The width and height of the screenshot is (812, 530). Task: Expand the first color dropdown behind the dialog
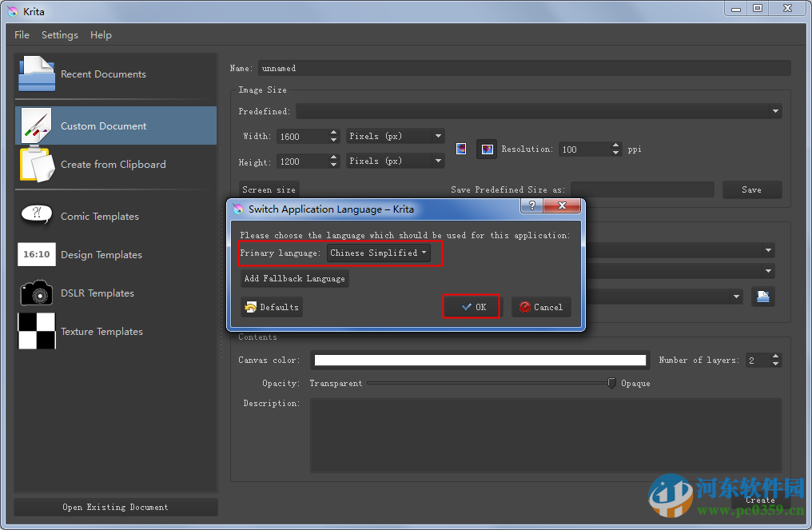769,250
